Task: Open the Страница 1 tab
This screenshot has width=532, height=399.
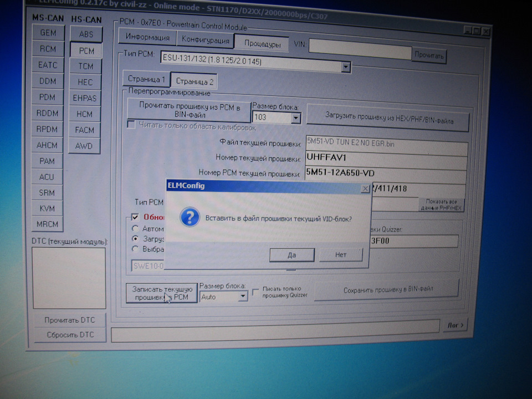Action: click(146, 79)
